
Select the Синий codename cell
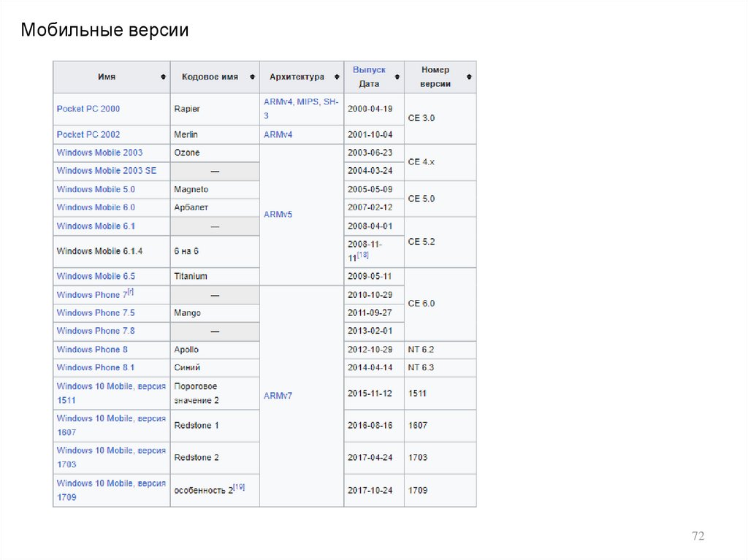pyautogui.click(x=215, y=368)
